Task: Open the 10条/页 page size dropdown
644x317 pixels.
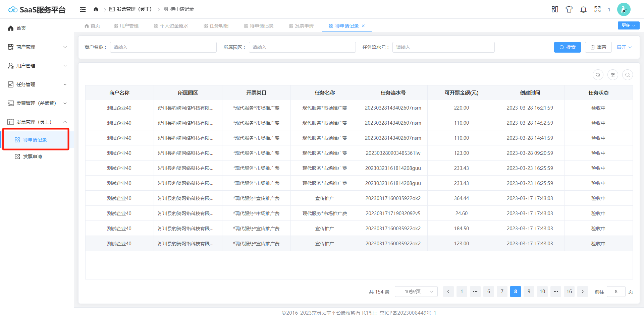Action: [x=416, y=292]
